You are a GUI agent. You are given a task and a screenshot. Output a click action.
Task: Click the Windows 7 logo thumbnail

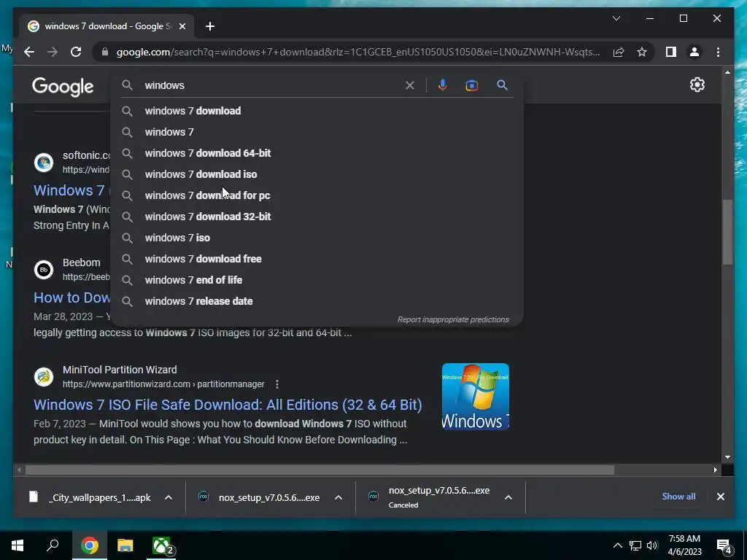pos(476,397)
